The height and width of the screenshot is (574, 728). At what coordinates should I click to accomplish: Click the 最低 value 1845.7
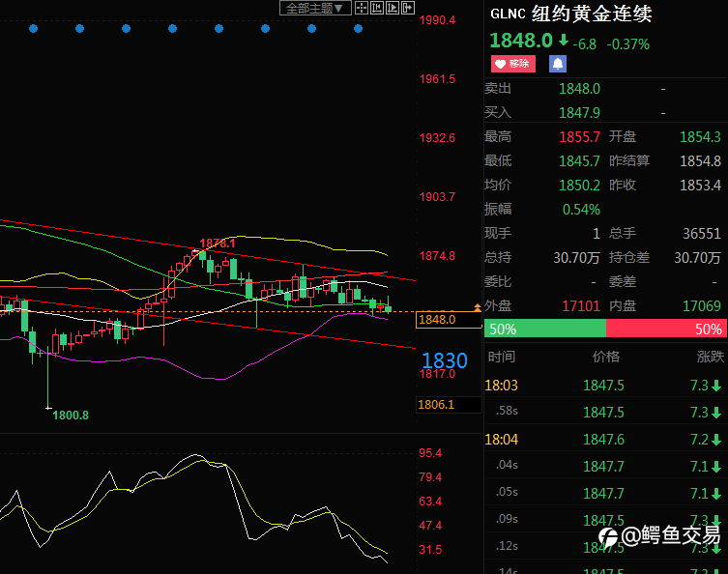click(579, 161)
